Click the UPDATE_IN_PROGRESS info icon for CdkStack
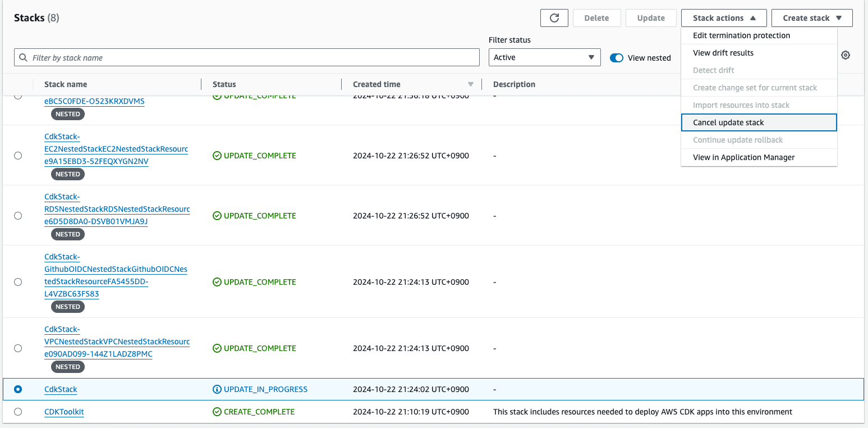The height and width of the screenshot is (428, 868). 217,389
